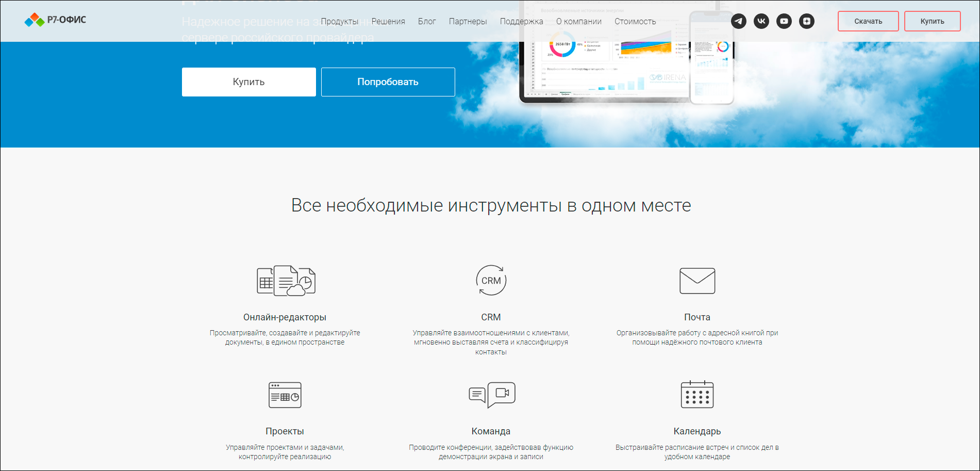Open the Решения menu
The image size is (980, 471).
pos(388,21)
